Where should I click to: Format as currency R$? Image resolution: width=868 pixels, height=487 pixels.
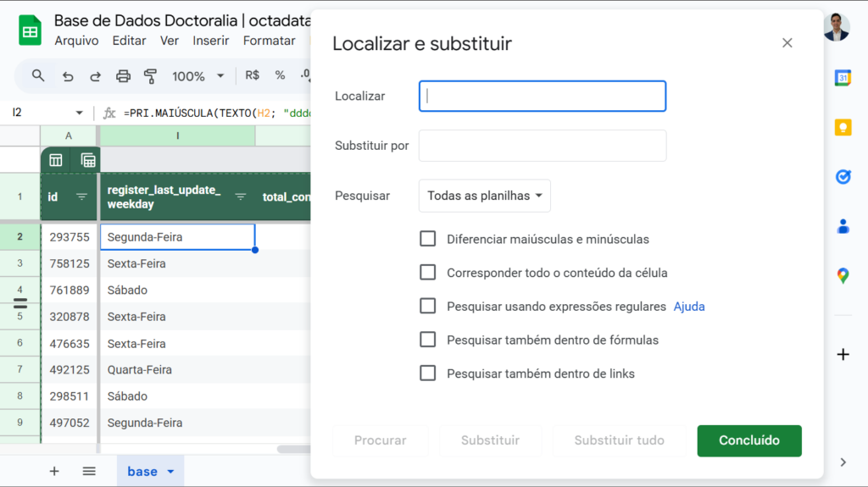[253, 76]
